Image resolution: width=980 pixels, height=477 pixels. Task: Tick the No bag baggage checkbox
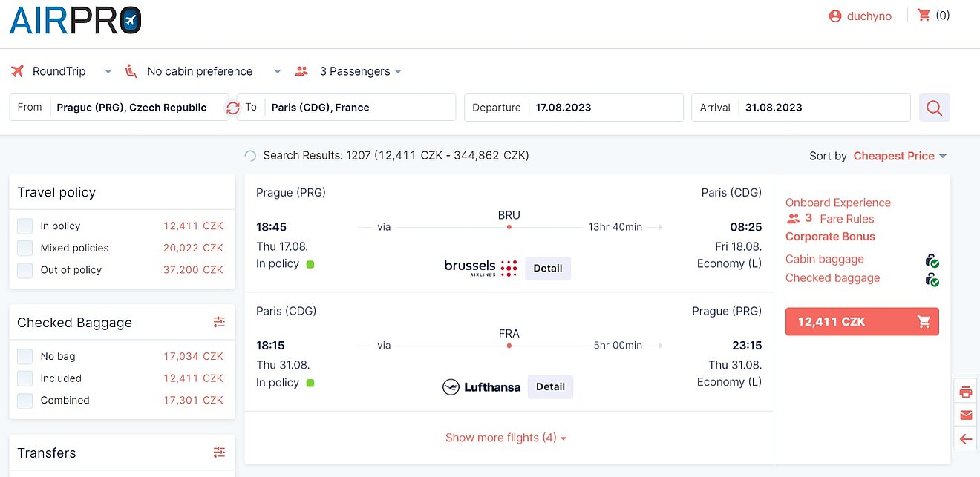[x=25, y=356]
